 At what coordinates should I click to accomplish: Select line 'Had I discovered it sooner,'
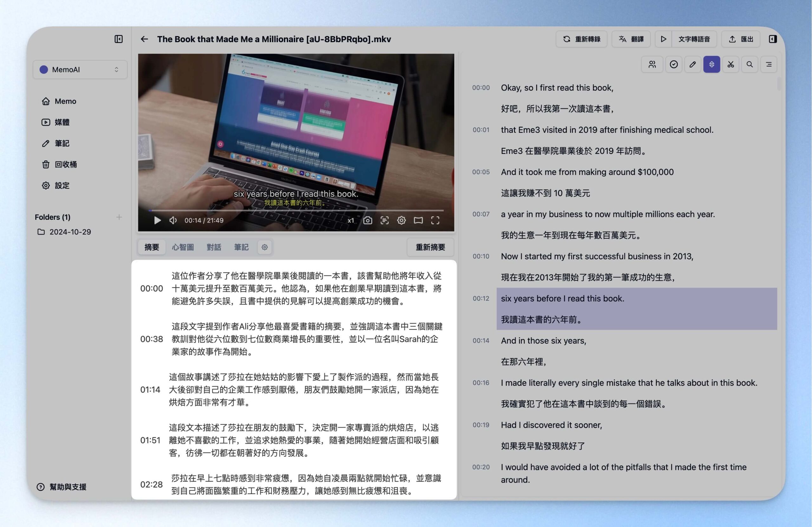click(x=551, y=425)
